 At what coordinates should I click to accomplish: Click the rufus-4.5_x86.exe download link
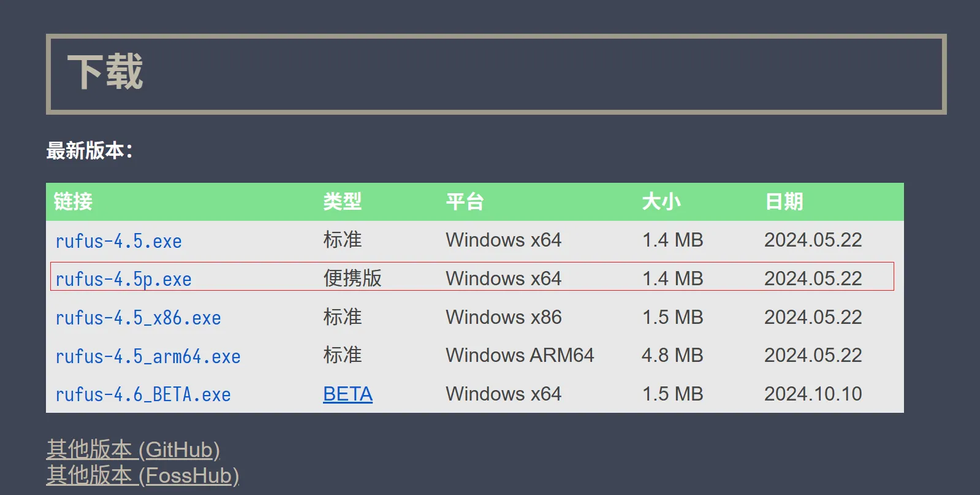click(138, 318)
